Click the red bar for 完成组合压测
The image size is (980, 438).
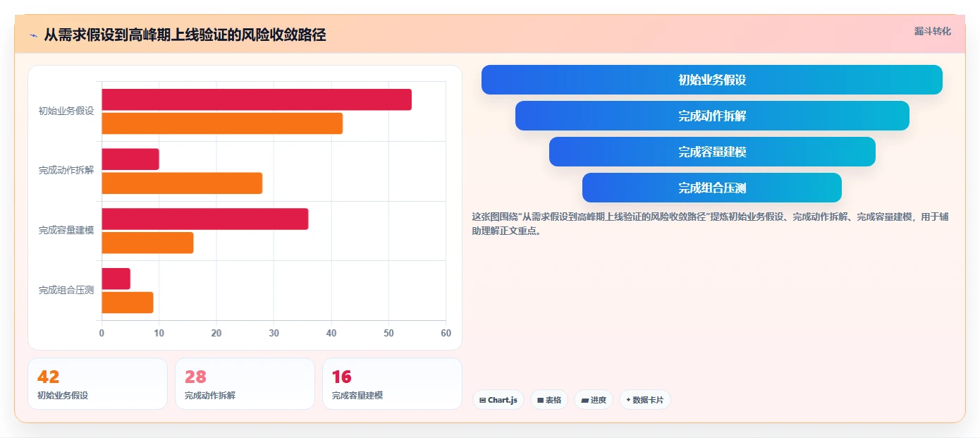pyautogui.click(x=116, y=279)
